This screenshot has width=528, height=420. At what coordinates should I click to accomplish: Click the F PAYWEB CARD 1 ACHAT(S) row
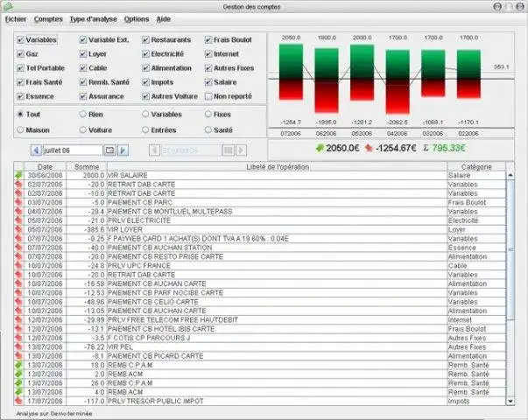pyautogui.click(x=260, y=239)
